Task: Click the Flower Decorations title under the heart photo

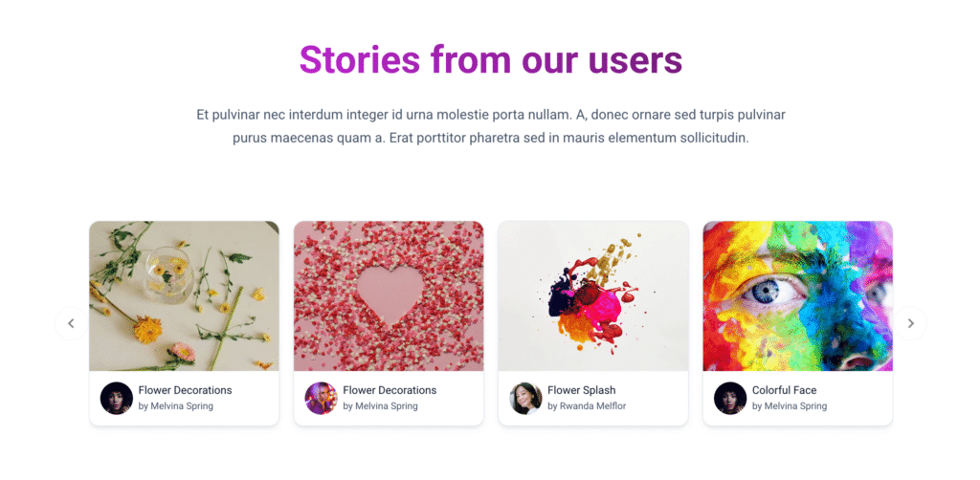Action: point(390,390)
